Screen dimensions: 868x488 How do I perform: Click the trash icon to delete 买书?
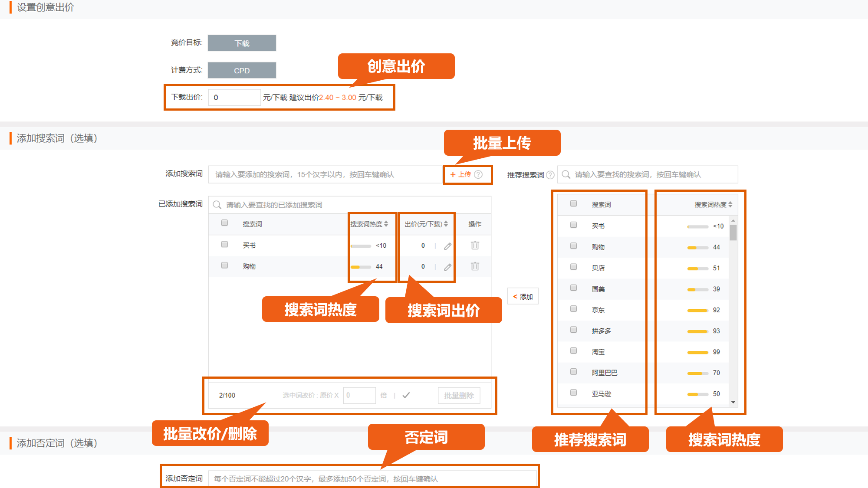[475, 245]
